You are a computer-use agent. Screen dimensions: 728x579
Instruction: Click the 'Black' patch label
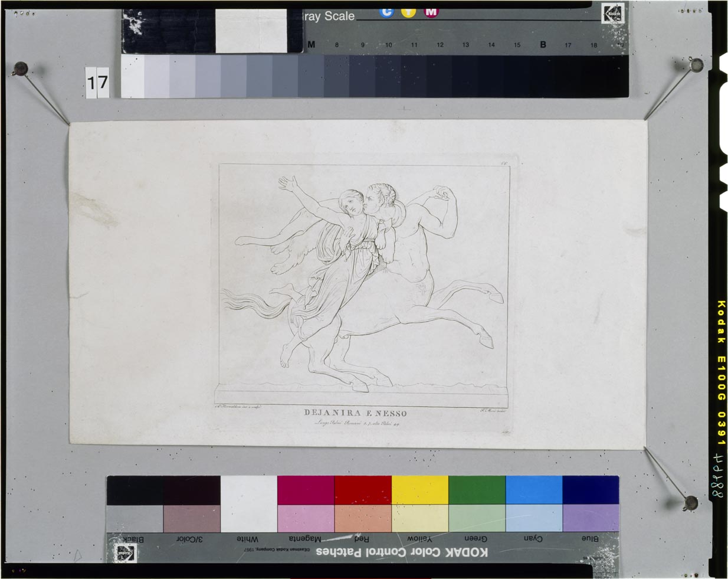[132, 539]
